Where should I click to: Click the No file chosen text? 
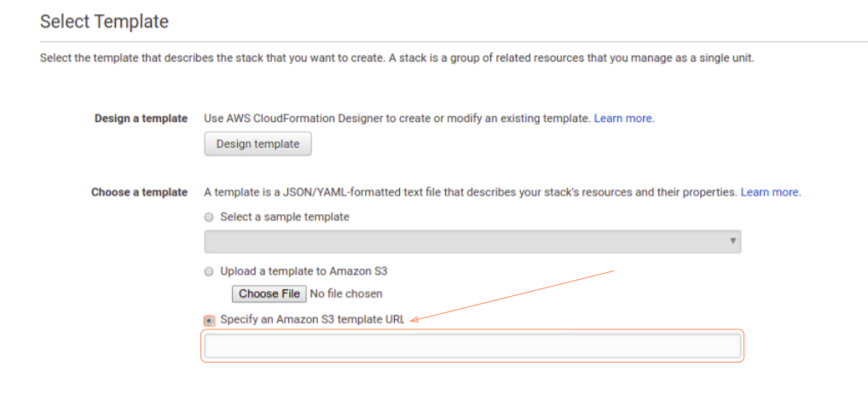345,294
